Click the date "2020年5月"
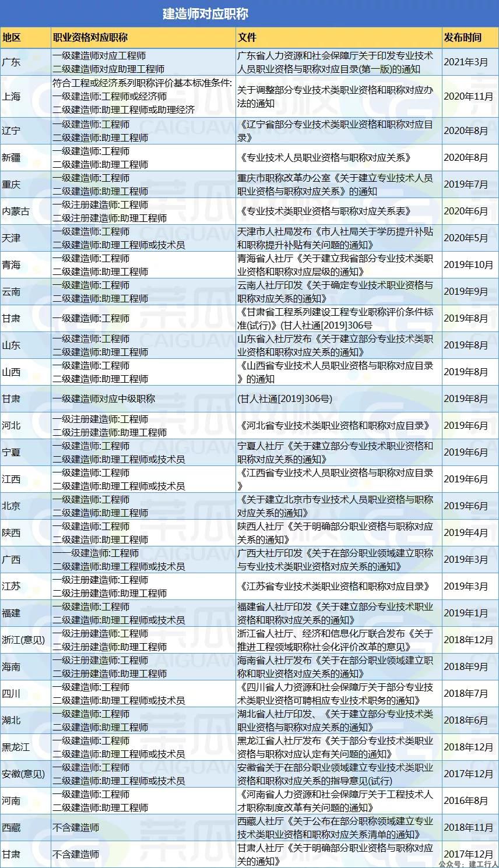The image size is (499, 868). [x=466, y=238]
